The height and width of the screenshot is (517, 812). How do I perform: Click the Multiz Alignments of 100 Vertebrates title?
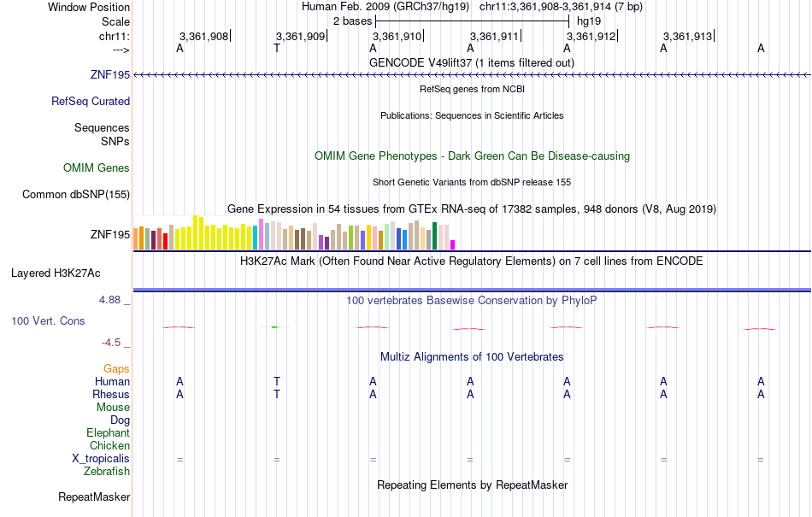tap(472, 356)
